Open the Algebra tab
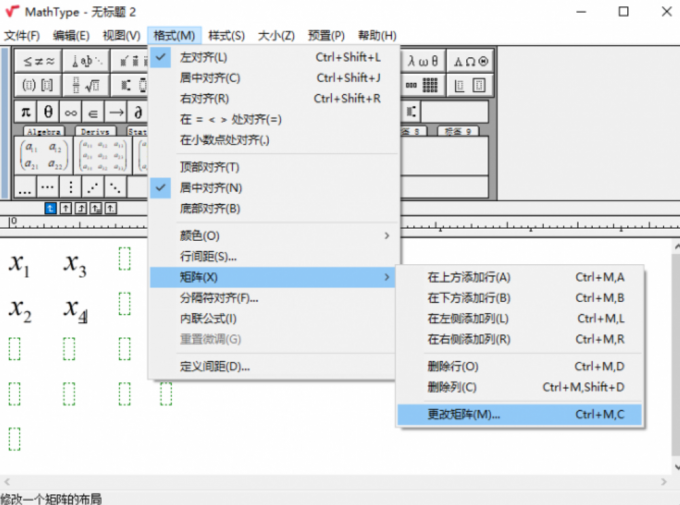 [44, 131]
